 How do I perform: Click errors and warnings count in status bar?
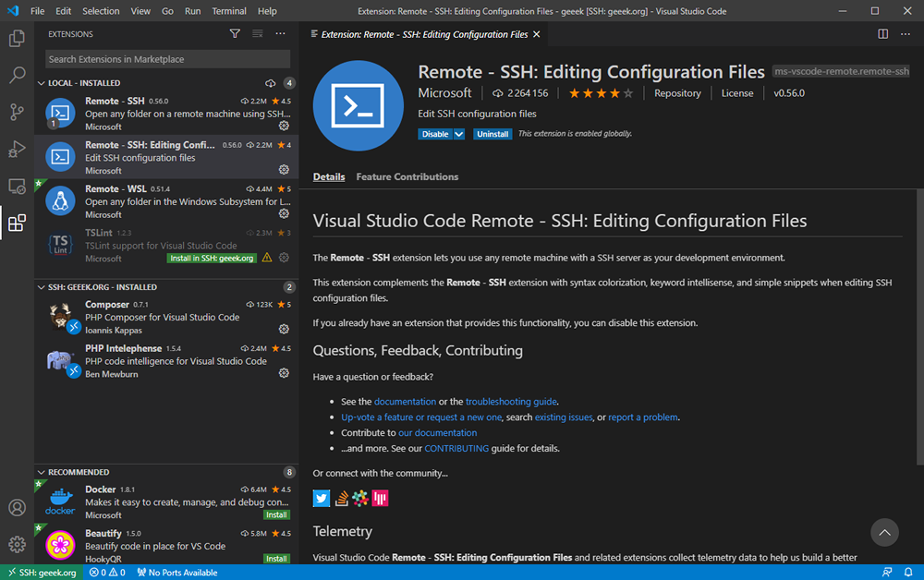coord(107,573)
